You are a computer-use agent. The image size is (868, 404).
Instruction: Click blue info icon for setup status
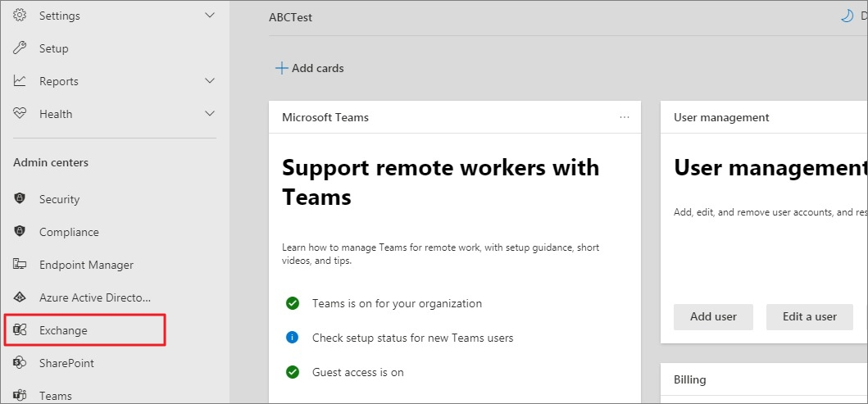[x=293, y=337]
